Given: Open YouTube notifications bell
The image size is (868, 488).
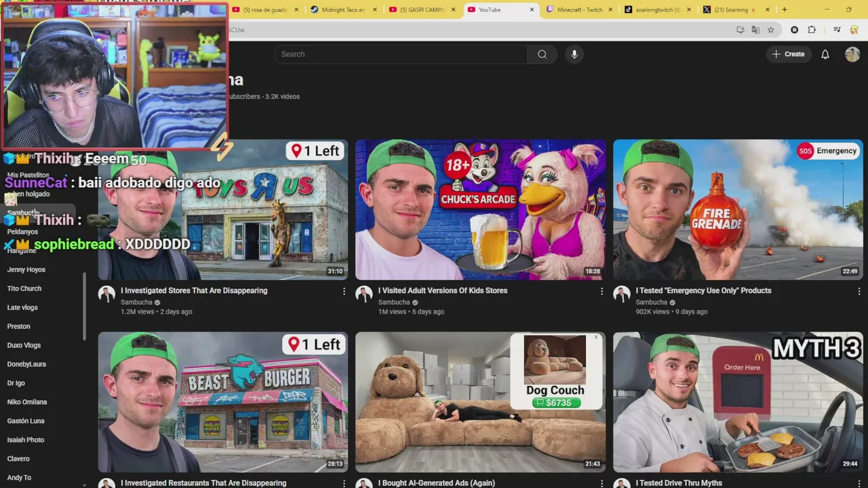Looking at the screenshot, I should (825, 54).
